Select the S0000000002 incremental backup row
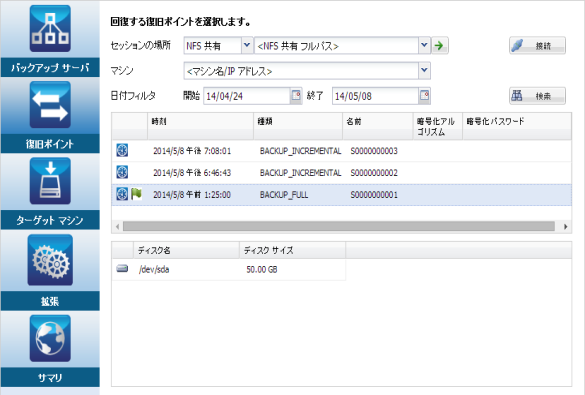 (341, 173)
